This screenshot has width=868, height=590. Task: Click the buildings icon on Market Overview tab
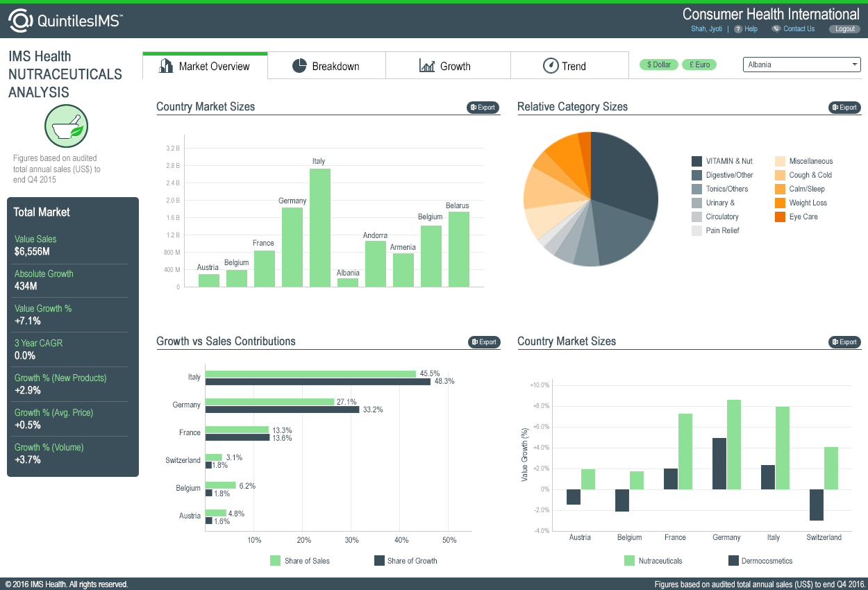166,66
